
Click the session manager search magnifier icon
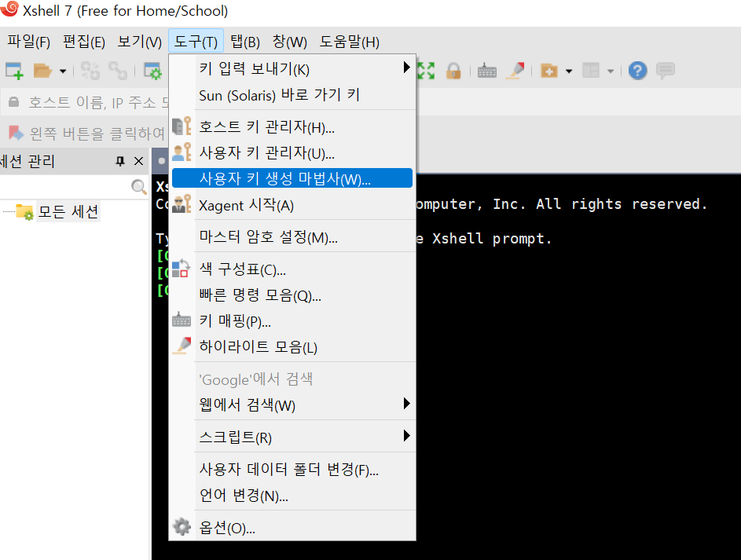tap(138, 187)
